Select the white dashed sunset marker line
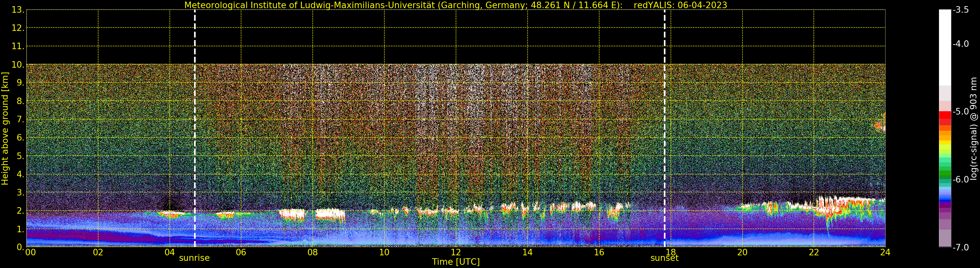 coord(665,128)
